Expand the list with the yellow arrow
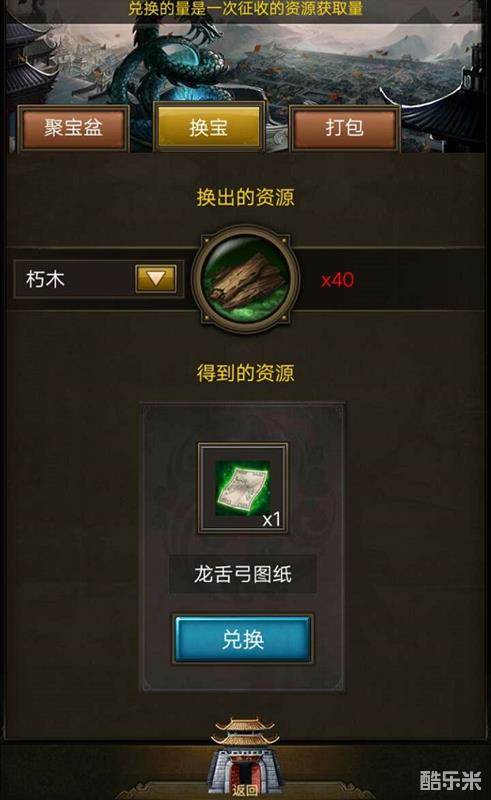Viewport: 491px width, 800px height. coord(156,278)
